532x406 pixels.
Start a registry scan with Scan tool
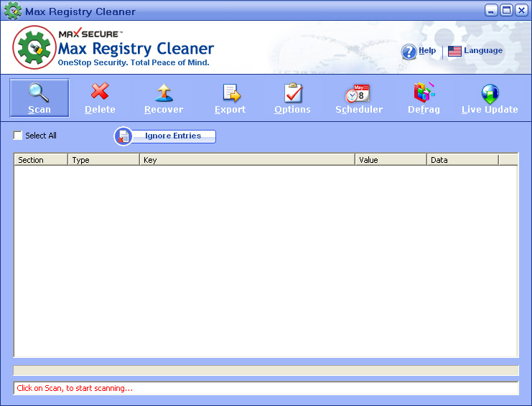coord(39,98)
